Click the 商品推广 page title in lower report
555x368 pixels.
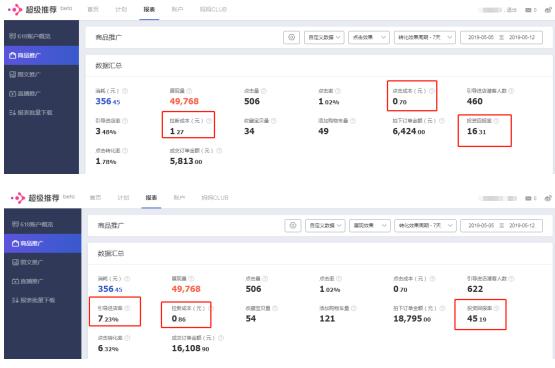[111, 225]
